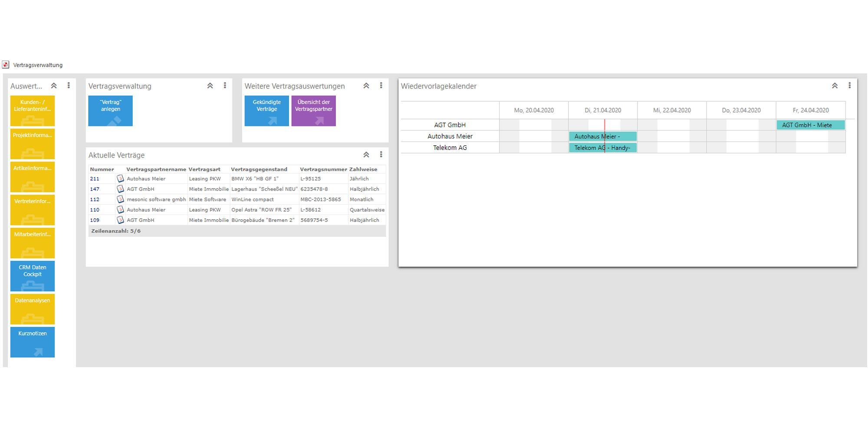Select Do, 23.04.2020 calendar header
This screenshot has width=868, height=434.
click(x=741, y=110)
